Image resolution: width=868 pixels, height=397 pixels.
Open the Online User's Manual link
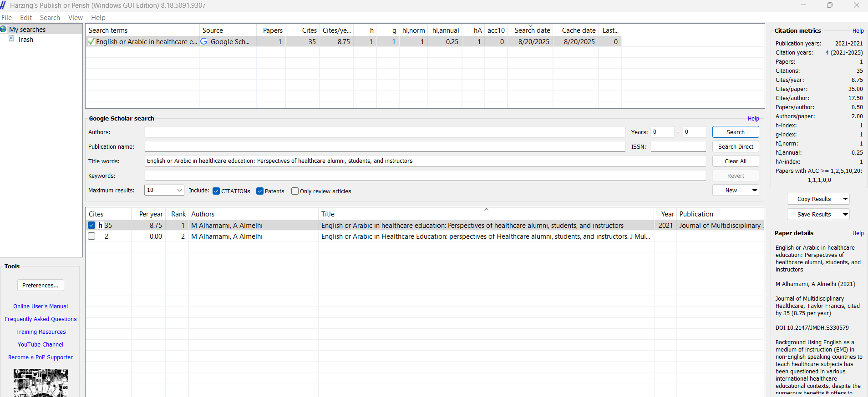point(41,307)
